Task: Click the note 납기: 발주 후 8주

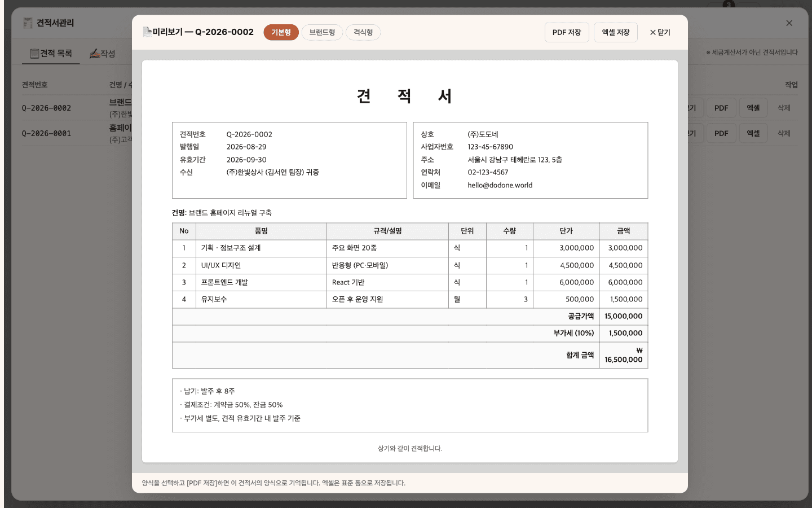Action: [x=208, y=391]
